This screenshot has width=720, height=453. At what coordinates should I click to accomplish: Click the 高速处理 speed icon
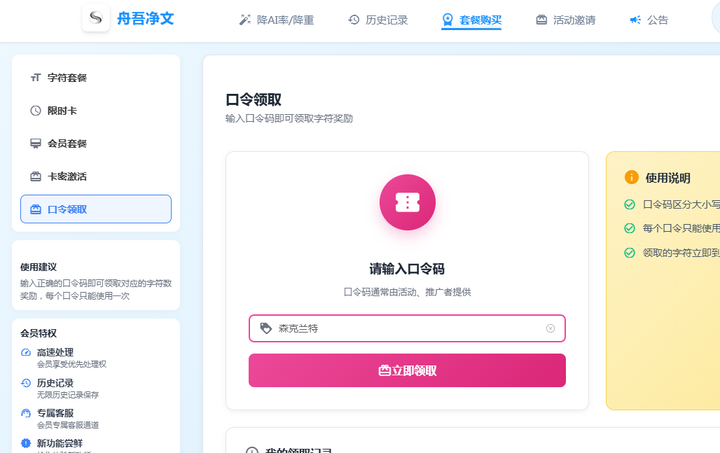[26, 352]
